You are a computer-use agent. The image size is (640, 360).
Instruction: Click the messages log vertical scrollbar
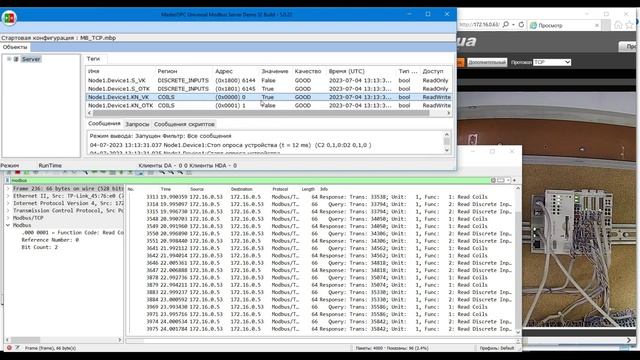pos(447,142)
